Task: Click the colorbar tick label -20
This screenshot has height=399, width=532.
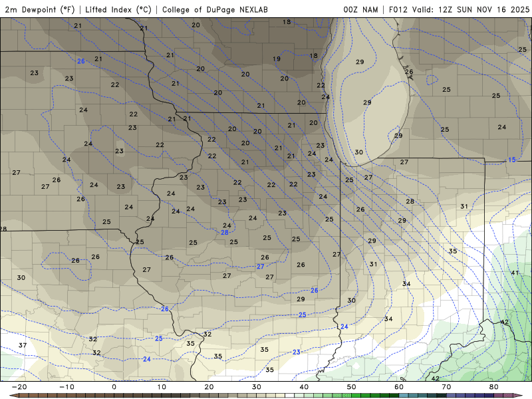Action: (x=19, y=387)
